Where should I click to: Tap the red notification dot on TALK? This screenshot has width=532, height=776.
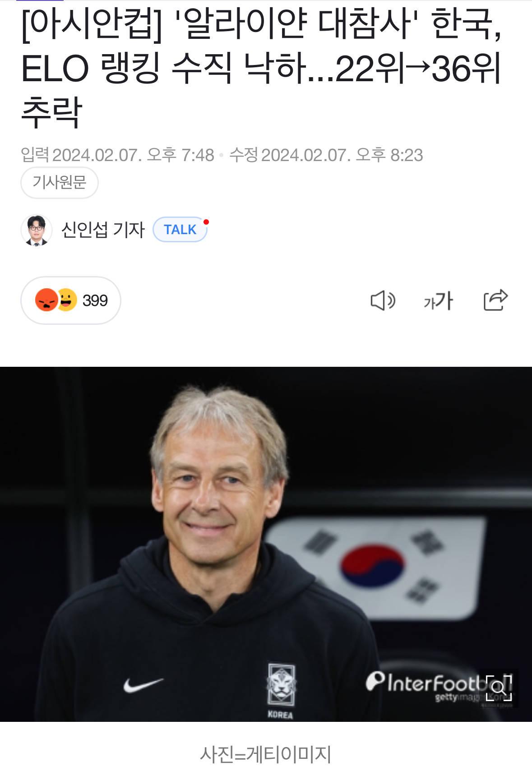[206, 222]
